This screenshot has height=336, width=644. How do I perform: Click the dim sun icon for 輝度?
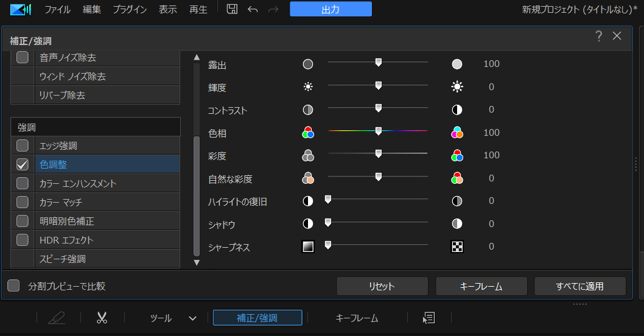pyautogui.click(x=307, y=86)
